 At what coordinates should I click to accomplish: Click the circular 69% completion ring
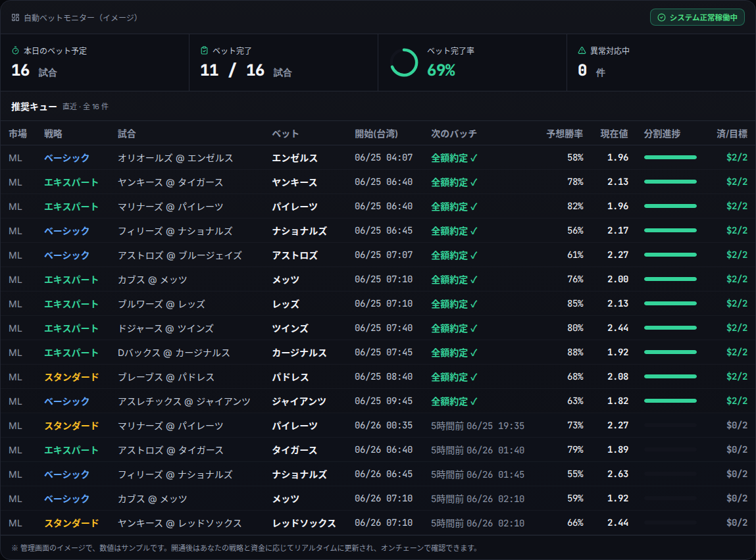404,63
